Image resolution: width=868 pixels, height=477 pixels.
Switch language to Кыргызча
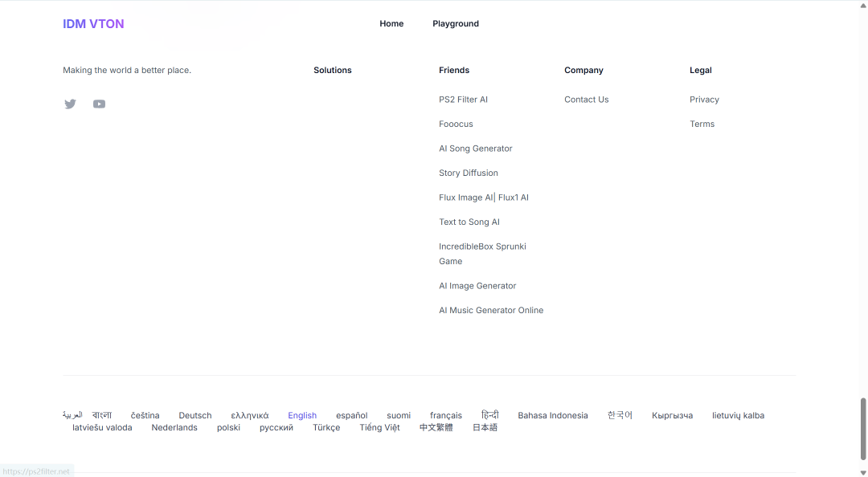[672, 416]
